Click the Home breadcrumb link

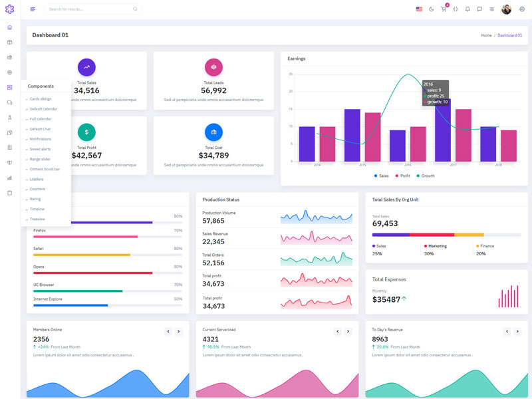click(x=485, y=35)
